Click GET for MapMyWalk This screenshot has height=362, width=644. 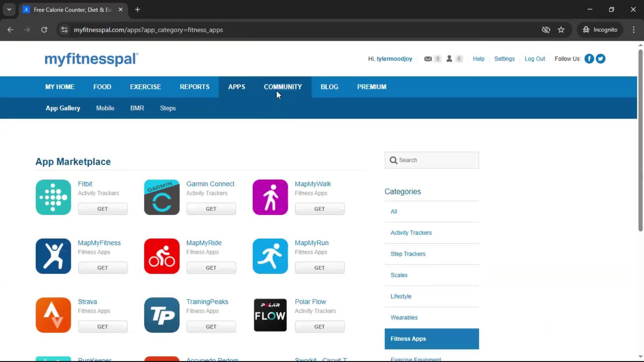[x=319, y=209]
